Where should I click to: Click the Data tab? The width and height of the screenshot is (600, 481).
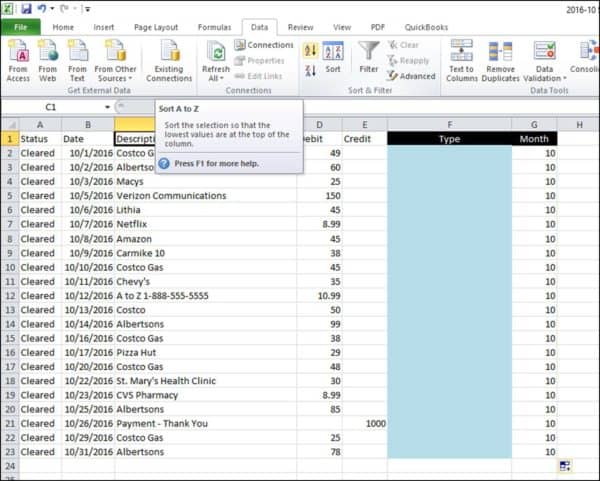(x=259, y=27)
